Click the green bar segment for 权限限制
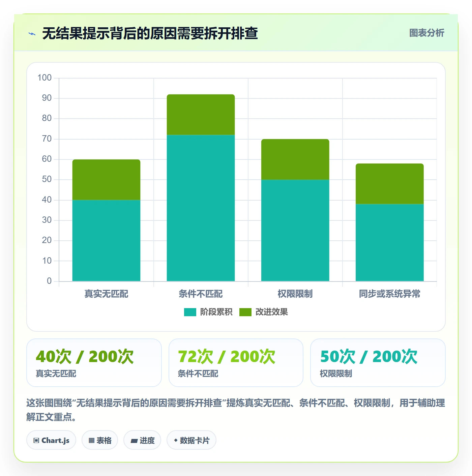The width and height of the screenshot is (472, 476). 295,159
